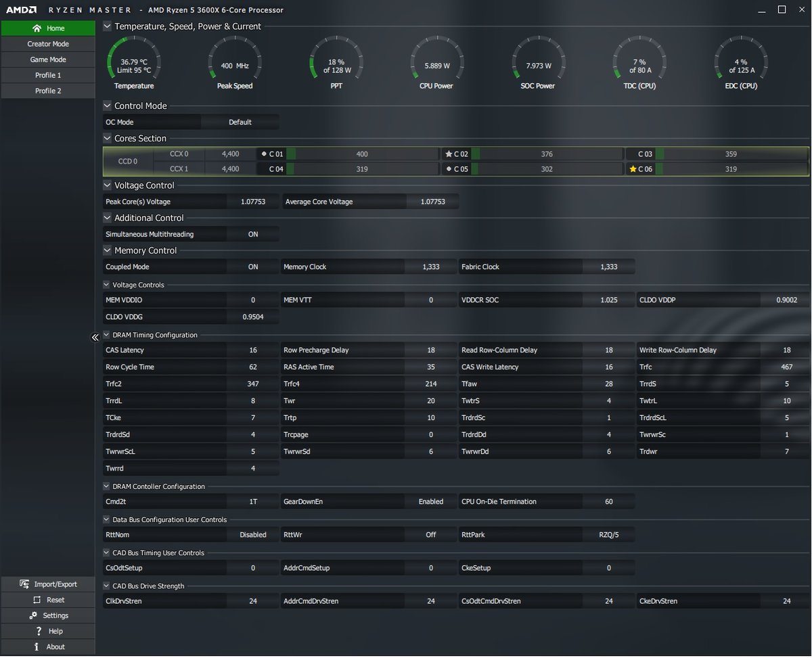This screenshot has width=812, height=658.
Task: Click the Trfc 467 value
Action: (787, 367)
